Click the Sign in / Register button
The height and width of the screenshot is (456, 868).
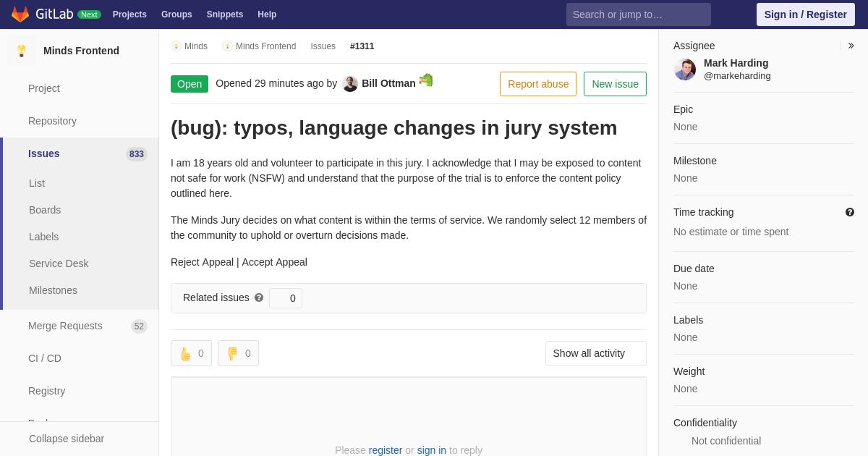click(x=806, y=14)
